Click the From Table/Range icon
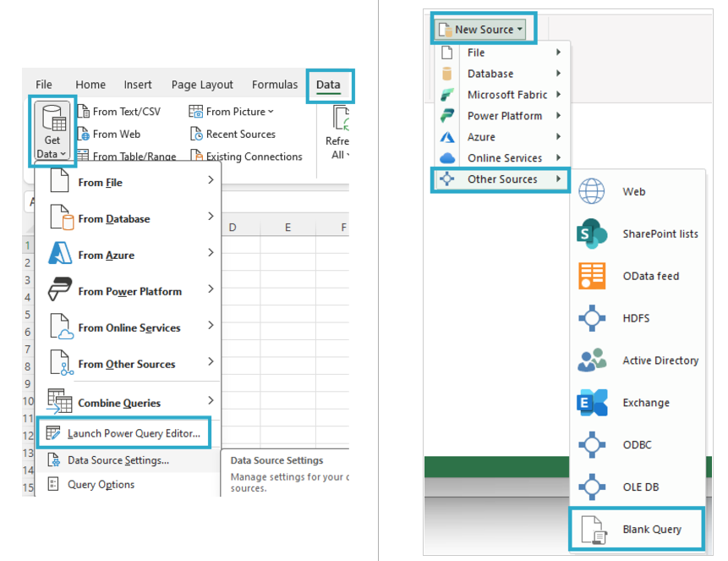The height and width of the screenshot is (561, 728). click(84, 154)
